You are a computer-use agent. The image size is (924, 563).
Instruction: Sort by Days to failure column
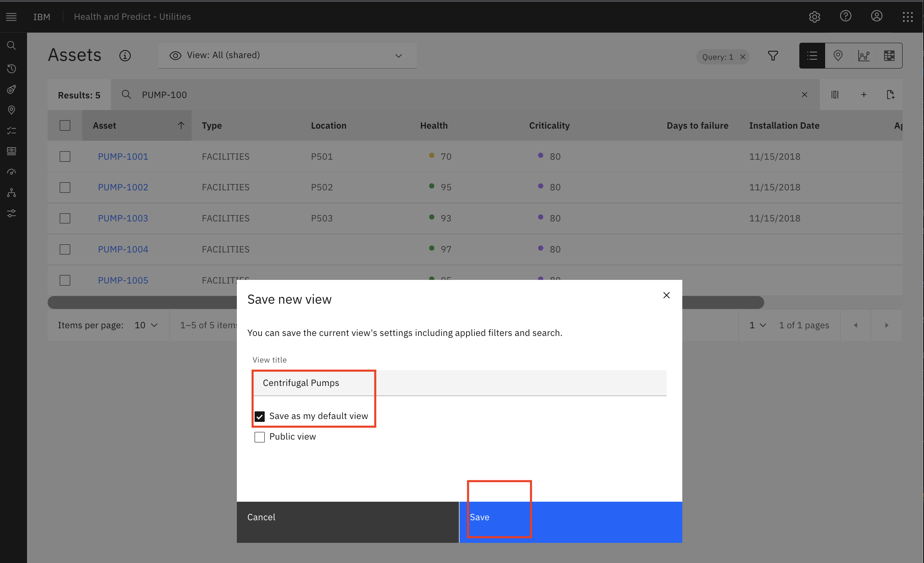(x=697, y=125)
